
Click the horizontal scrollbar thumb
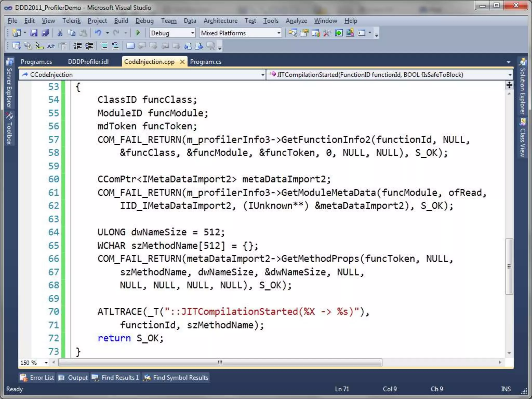(220, 362)
